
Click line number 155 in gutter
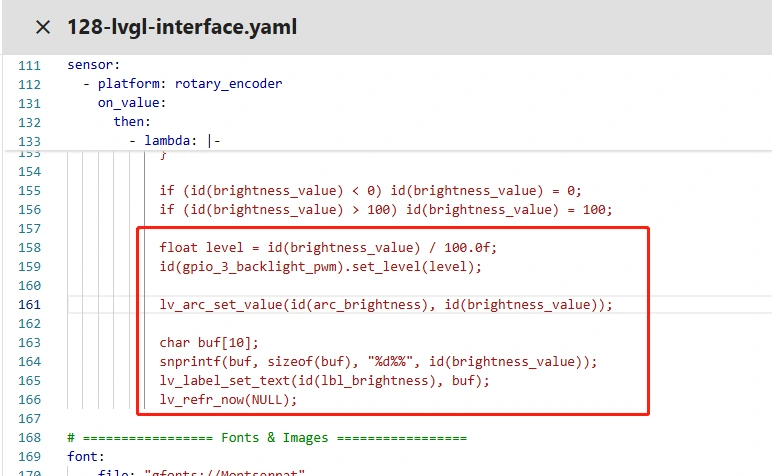tap(29, 190)
